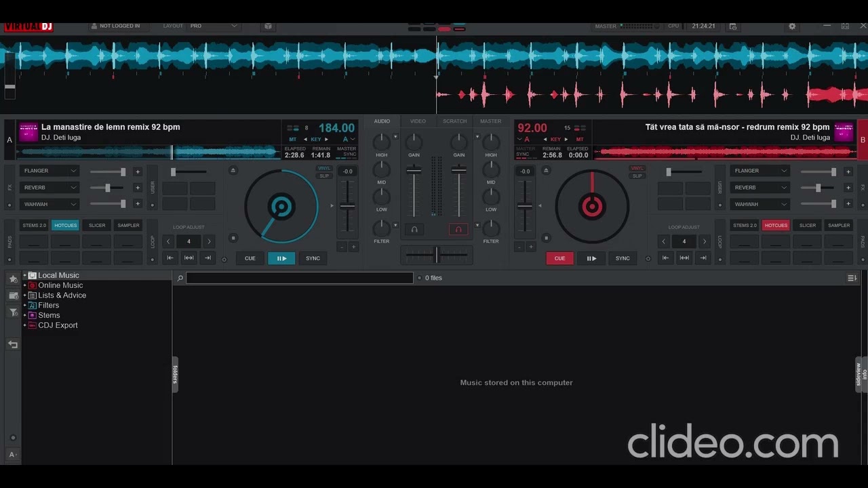Toggle VINYL mode on left deck
This screenshot has width=868, height=488.
click(x=324, y=168)
